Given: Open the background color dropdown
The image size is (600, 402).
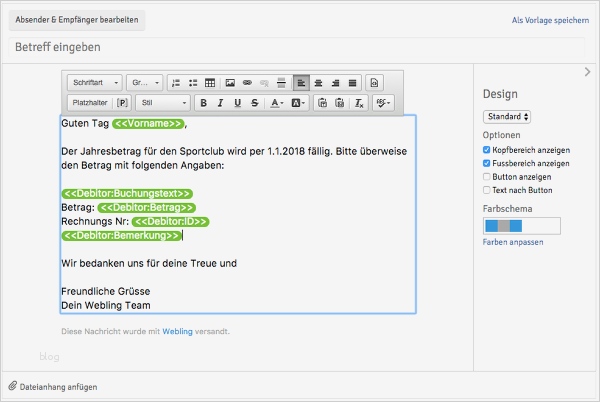Looking at the screenshot, I should [x=298, y=103].
